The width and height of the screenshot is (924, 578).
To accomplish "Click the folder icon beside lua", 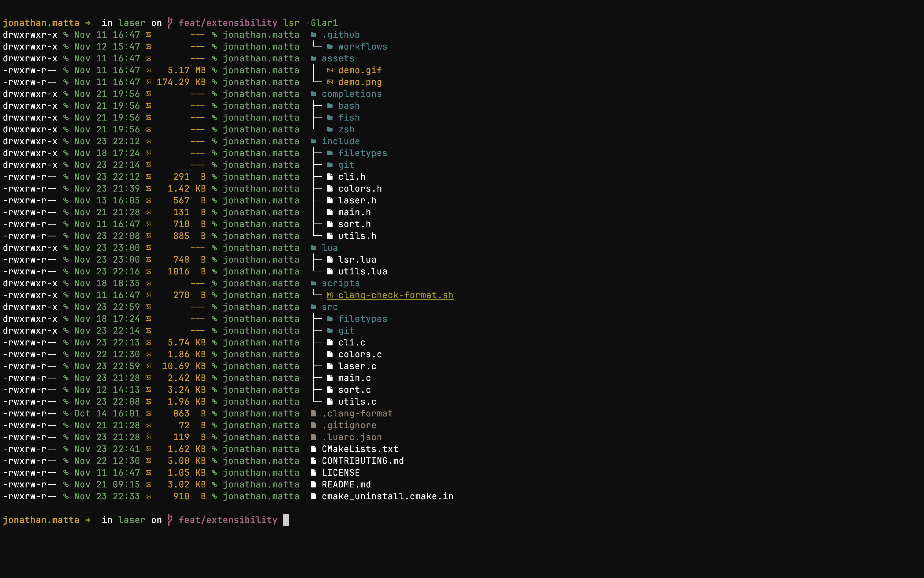I will (x=313, y=248).
